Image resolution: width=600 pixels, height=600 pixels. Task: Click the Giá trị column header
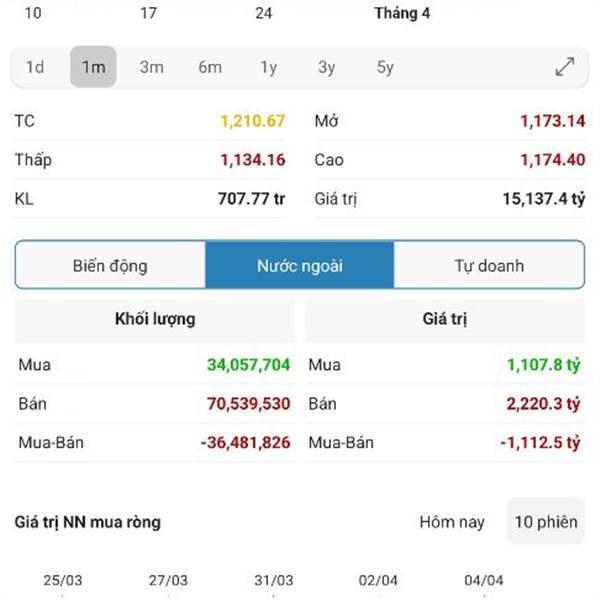click(445, 319)
